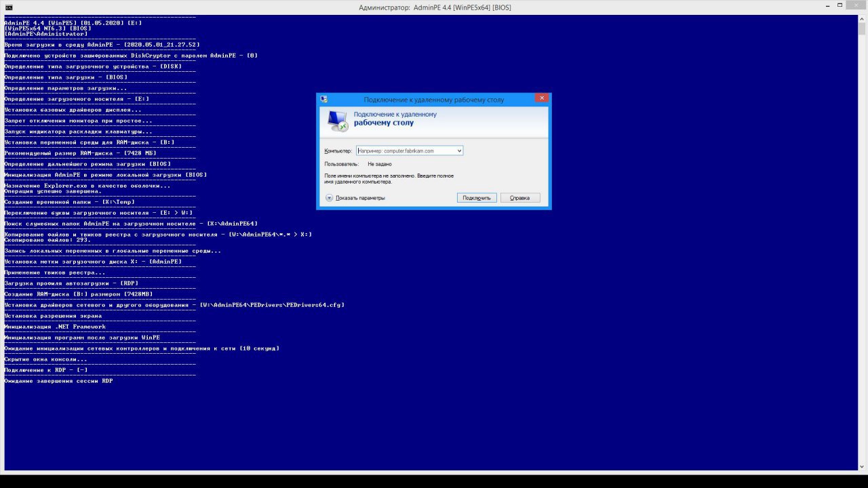
Task: Click the 'Определение загрузочного носителя - [E:]' line
Action: coord(77,99)
